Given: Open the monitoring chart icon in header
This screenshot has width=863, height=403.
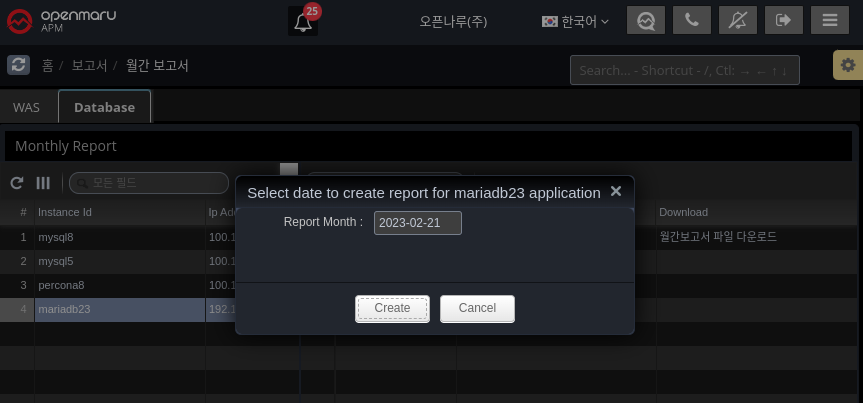Looking at the screenshot, I should (646, 21).
